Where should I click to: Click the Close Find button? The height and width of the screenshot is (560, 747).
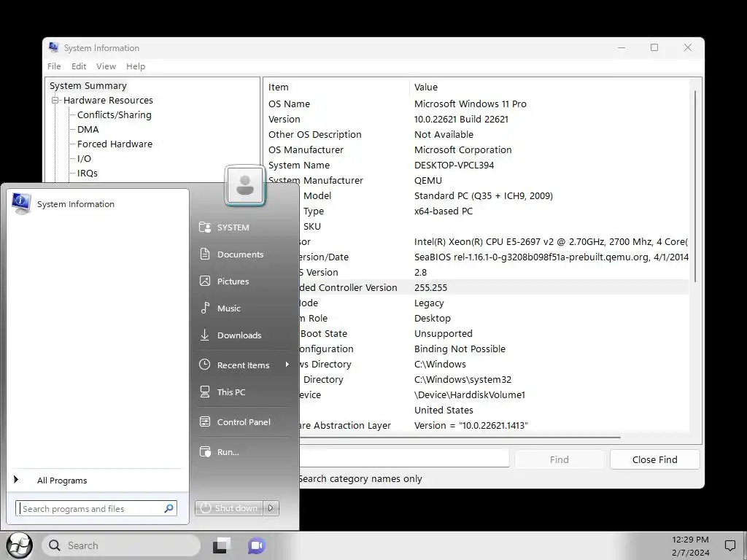tap(654, 459)
